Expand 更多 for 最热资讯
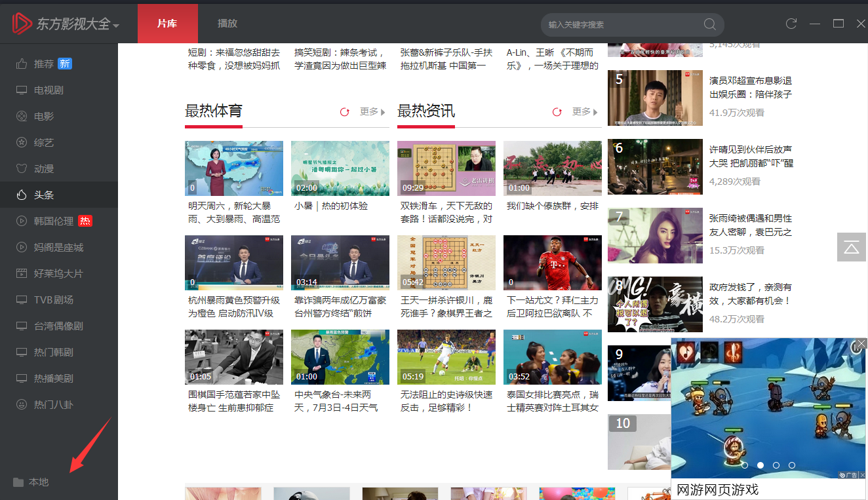 click(585, 112)
